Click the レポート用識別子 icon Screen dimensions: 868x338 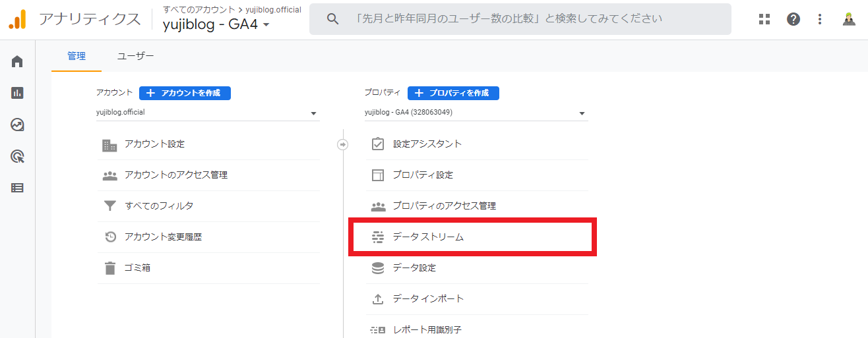(378, 329)
